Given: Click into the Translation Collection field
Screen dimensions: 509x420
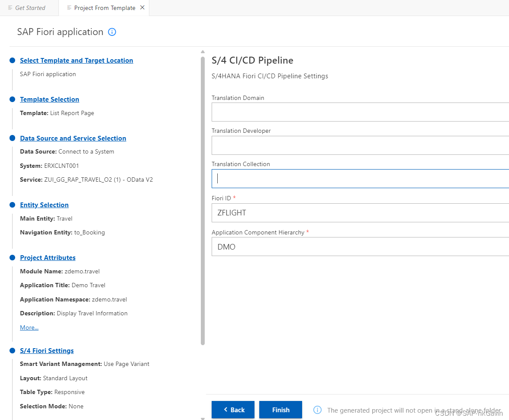Looking at the screenshot, I should point(360,179).
